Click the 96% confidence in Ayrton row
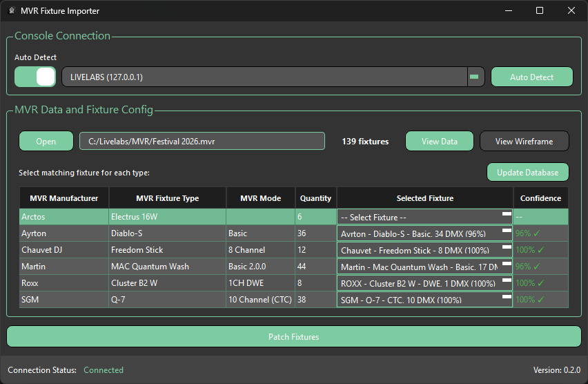588x384 pixels. pyautogui.click(x=541, y=233)
